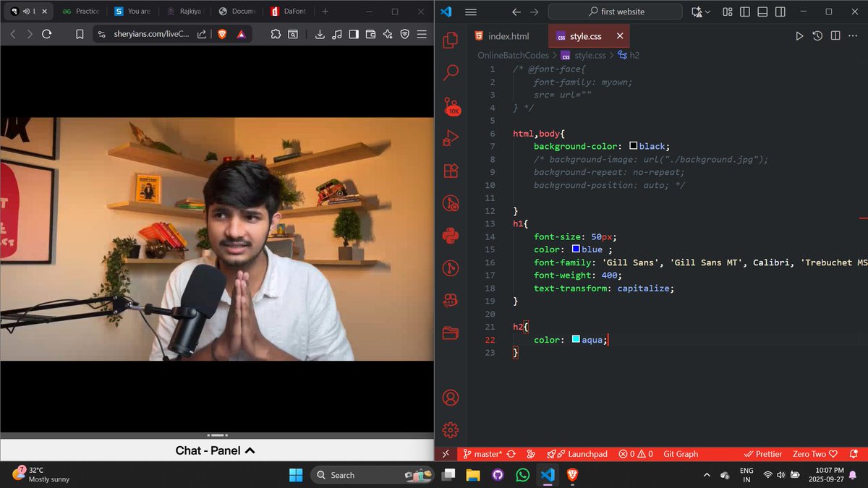Open the Search panel in VS Code
868x488 pixels.
tap(451, 72)
